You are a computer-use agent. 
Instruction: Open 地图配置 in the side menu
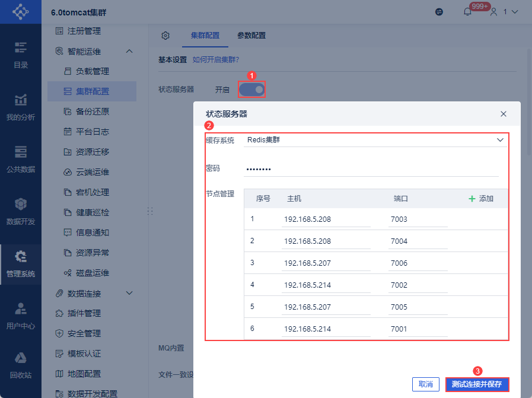click(78, 374)
